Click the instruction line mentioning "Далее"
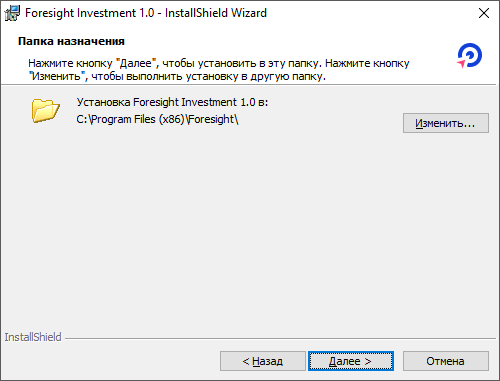The width and height of the screenshot is (500, 381). (x=219, y=63)
